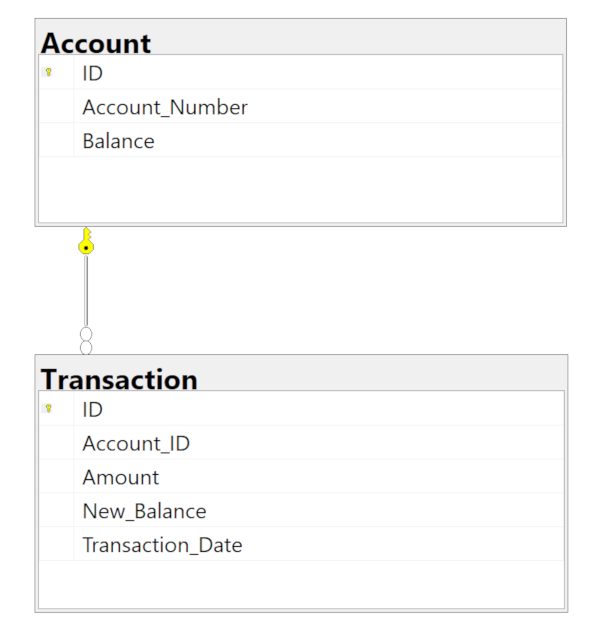Click the row selector left of Amount

point(57,476)
